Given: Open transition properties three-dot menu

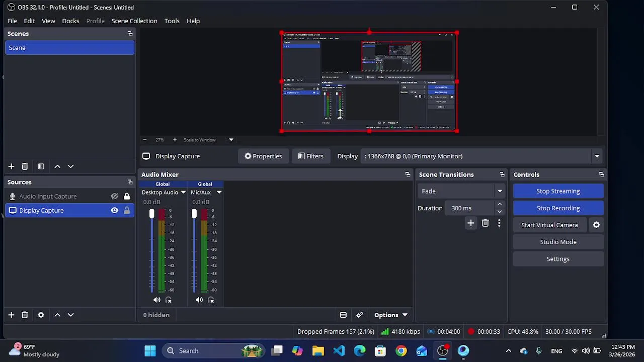Looking at the screenshot, I should point(499,223).
